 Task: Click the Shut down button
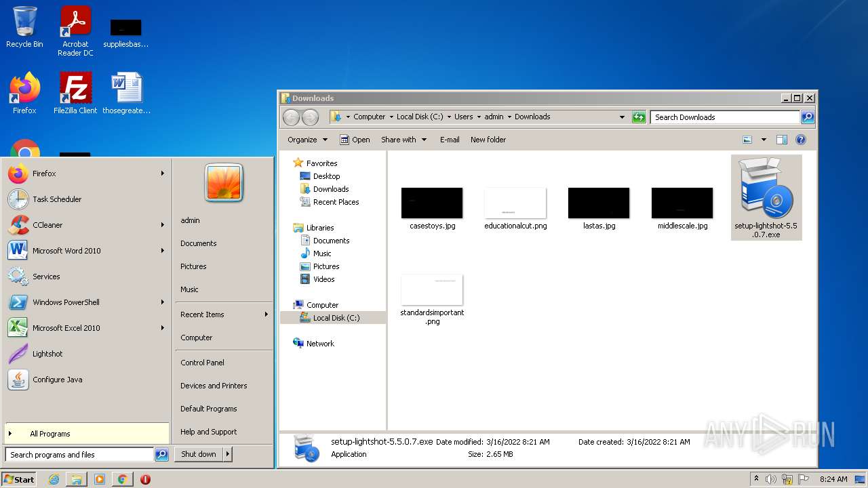pyautogui.click(x=199, y=454)
